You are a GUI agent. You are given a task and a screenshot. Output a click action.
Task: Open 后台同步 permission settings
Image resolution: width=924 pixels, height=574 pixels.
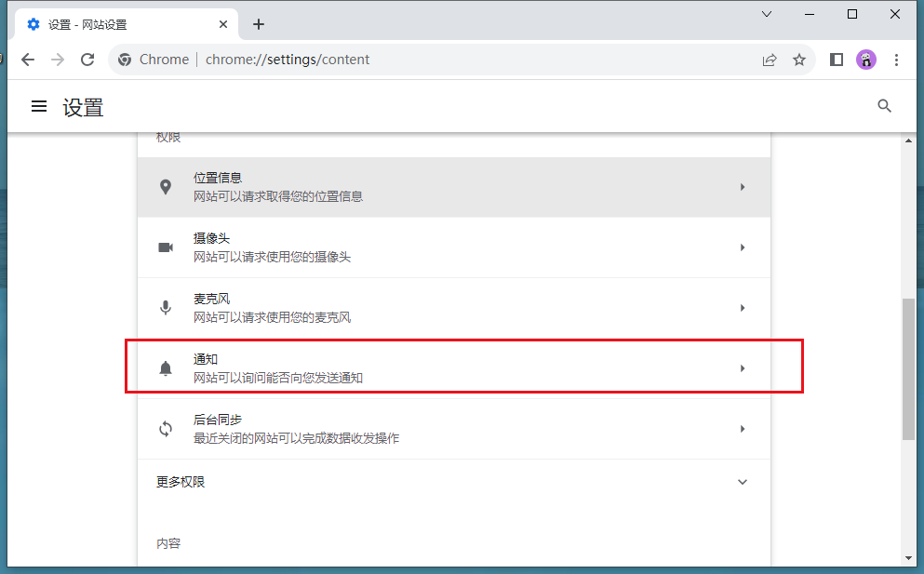click(x=454, y=429)
